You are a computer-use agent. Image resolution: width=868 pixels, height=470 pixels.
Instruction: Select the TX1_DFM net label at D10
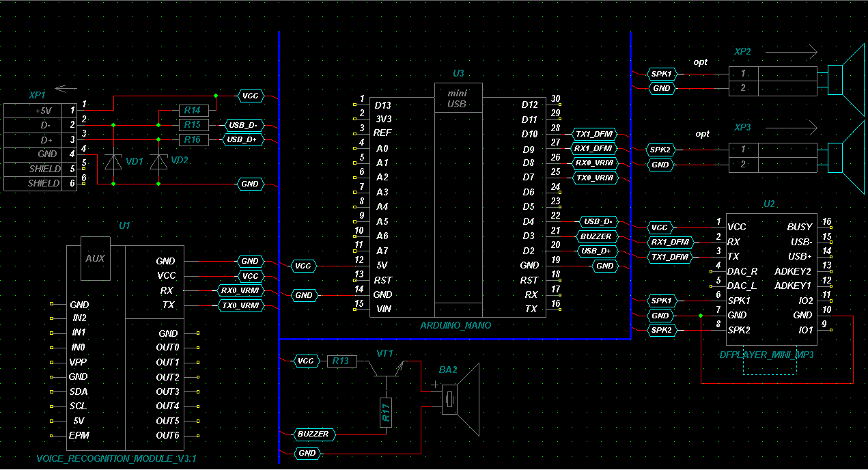tap(596, 135)
